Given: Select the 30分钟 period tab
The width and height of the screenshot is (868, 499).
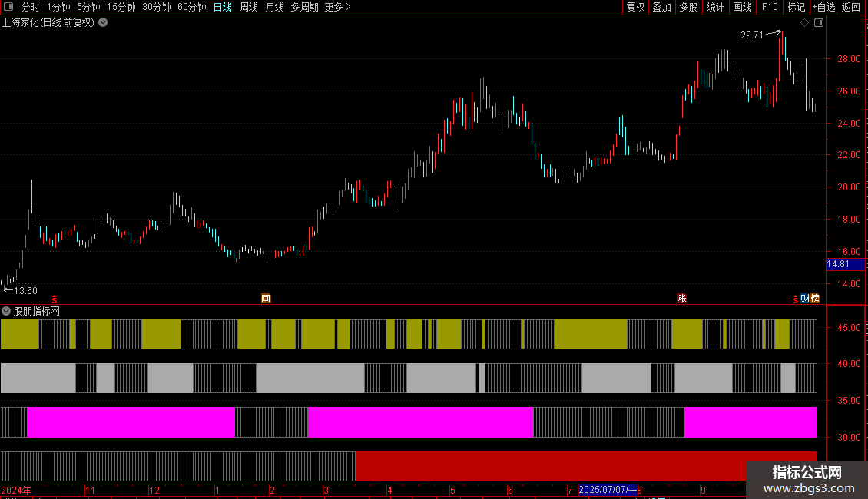Looking at the screenshot, I should pyautogui.click(x=157, y=7).
